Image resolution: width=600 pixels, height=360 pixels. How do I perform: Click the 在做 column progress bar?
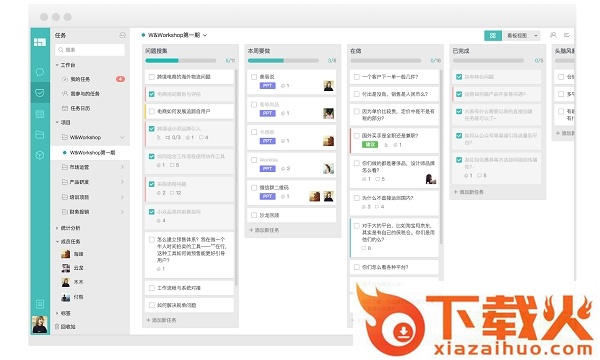(386, 60)
